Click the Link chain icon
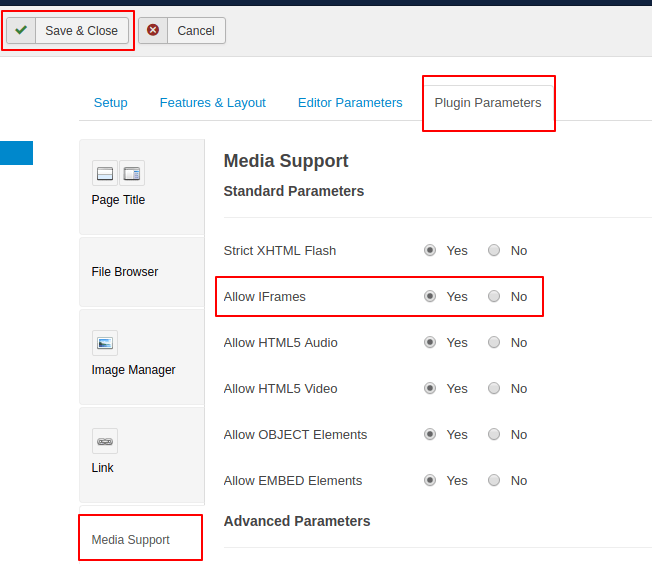 pos(105,441)
